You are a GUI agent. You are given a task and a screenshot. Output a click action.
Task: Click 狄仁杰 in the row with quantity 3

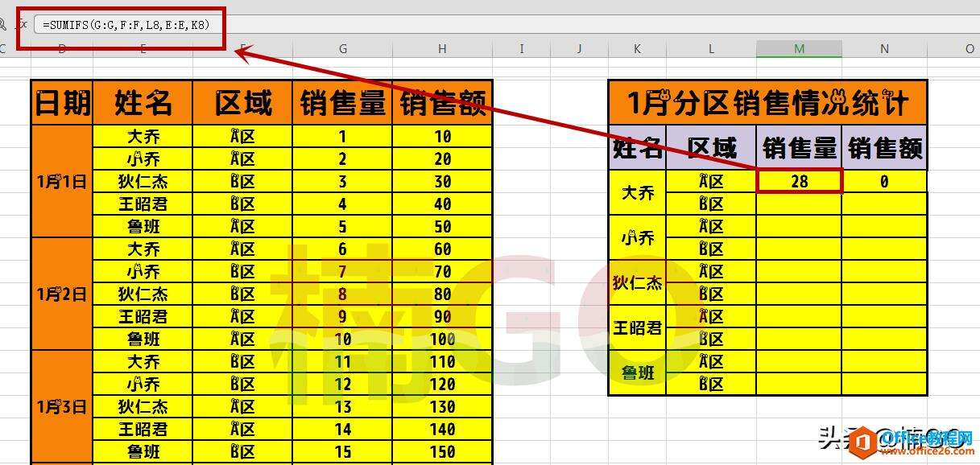click(x=143, y=181)
